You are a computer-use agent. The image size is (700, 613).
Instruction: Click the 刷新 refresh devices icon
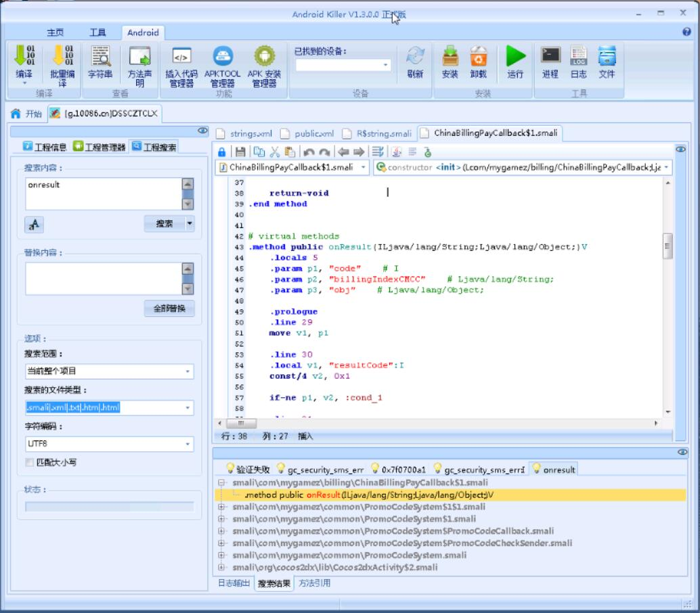pos(415,62)
